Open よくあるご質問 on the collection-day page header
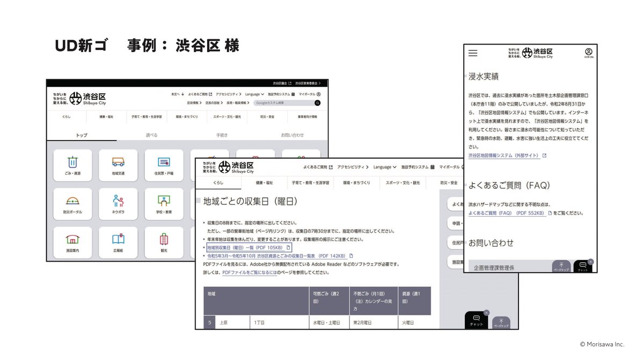Viewport: 644px width, 362px height. 318,167
